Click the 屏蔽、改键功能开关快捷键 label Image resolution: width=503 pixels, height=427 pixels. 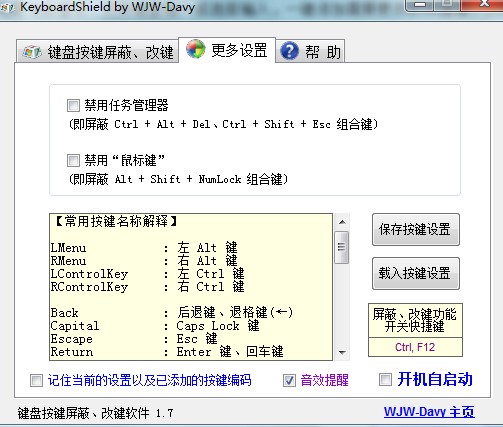(415, 320)
